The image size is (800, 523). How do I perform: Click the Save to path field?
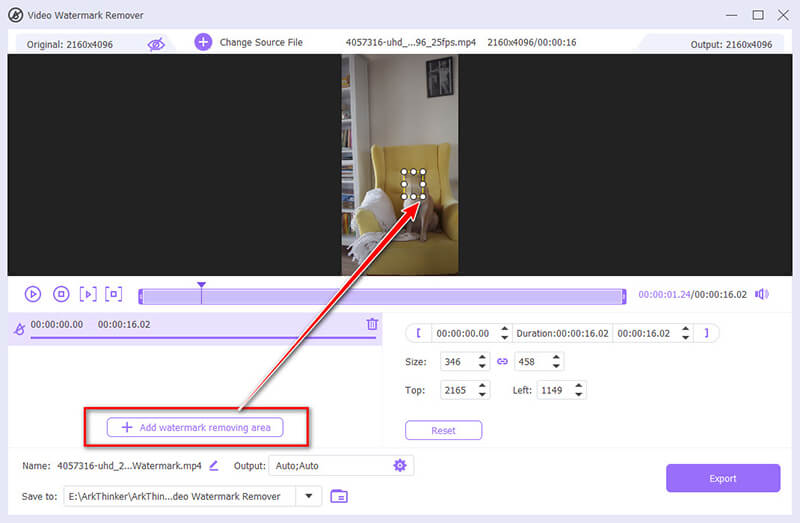point(179,496)
